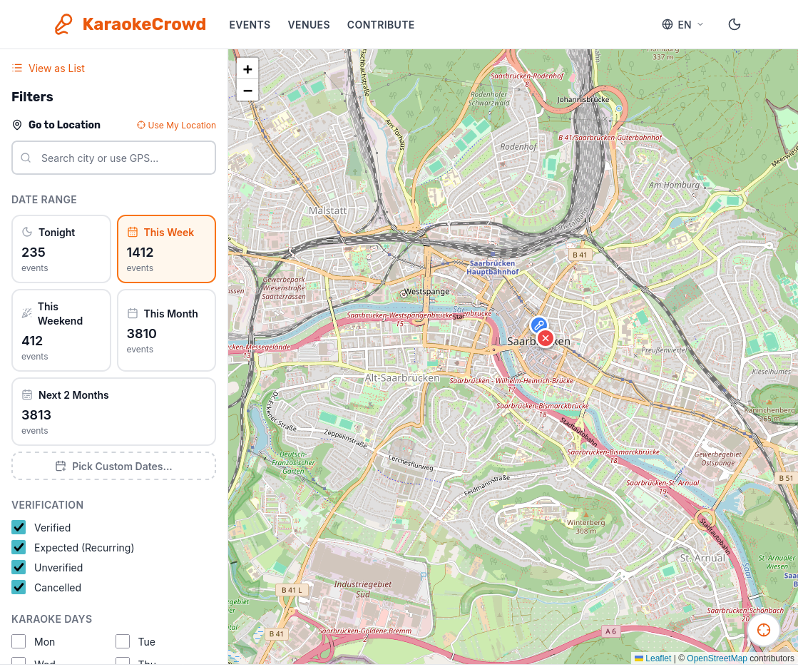Select the Tonight date filter

point(61,249)
